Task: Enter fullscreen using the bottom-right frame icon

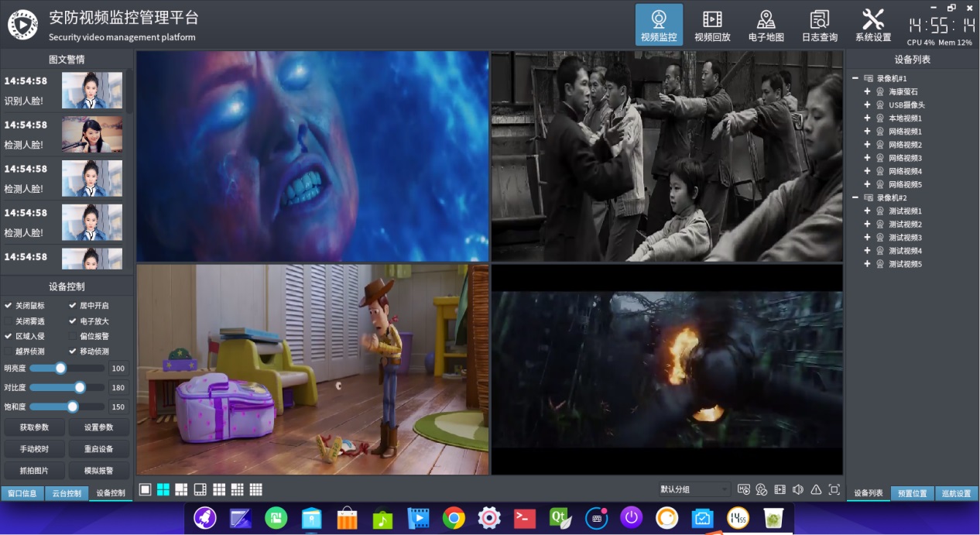Action: [x=834, y=489]
